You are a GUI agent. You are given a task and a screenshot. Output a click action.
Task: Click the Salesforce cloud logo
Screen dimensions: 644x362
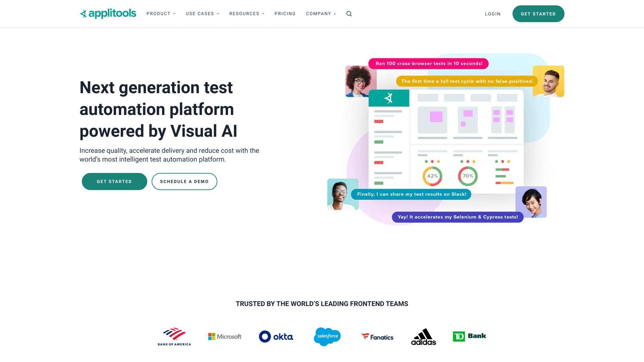click(327, 337)
